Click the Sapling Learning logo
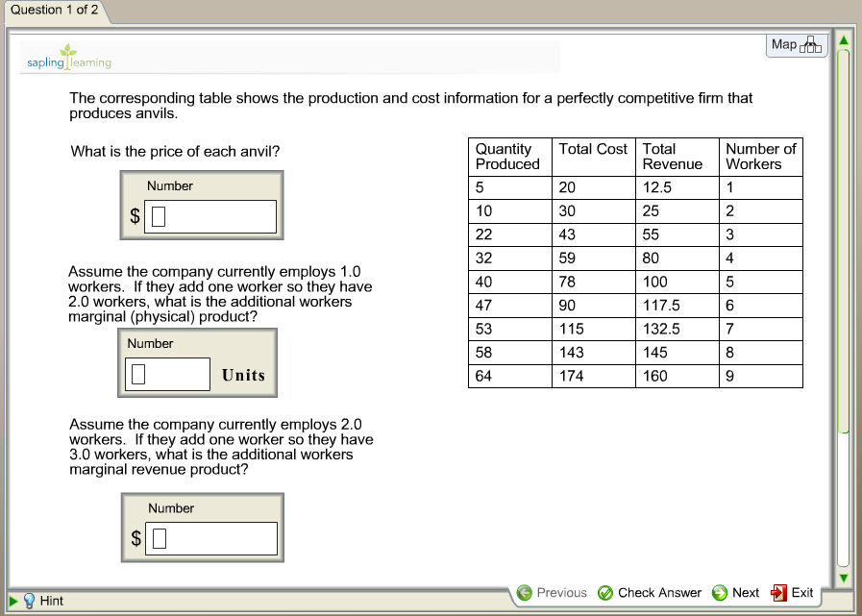Screen dimensions: 862x616 click(x=69, y=58)
